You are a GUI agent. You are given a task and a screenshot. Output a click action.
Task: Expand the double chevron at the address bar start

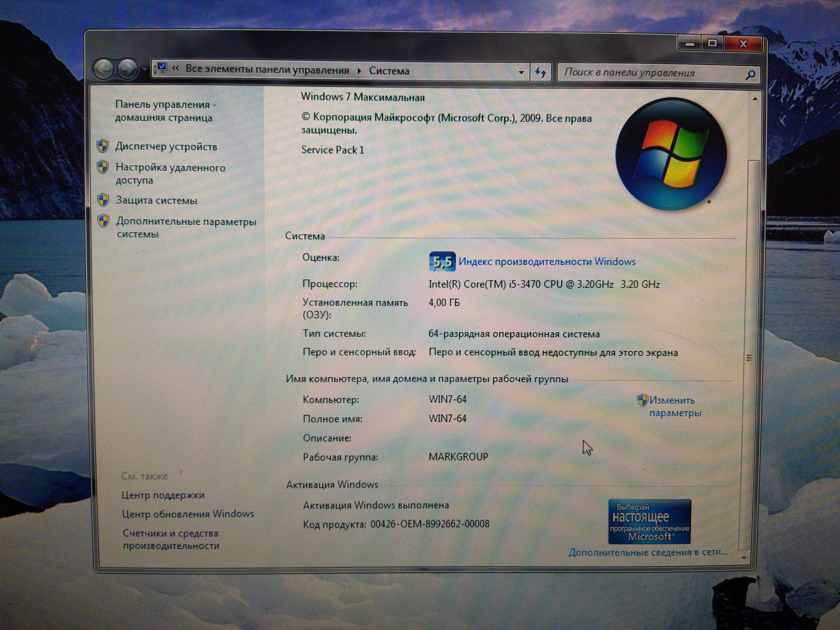tap(176, 68)
